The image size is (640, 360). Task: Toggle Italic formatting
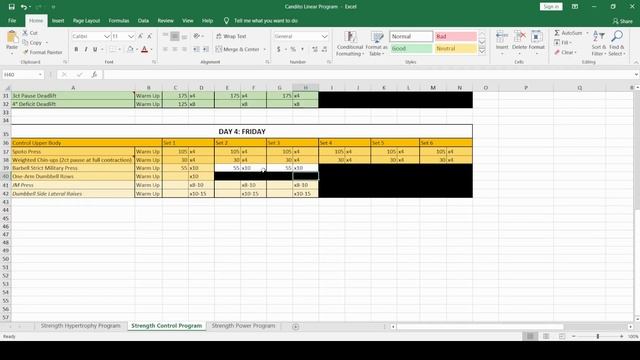86,49
